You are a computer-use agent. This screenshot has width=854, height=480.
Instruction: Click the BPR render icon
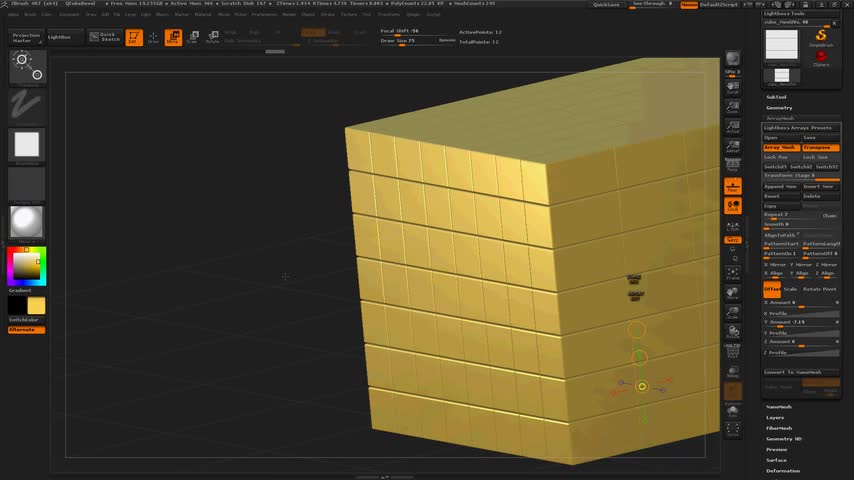pyautogui.click(x=733, y=59)
